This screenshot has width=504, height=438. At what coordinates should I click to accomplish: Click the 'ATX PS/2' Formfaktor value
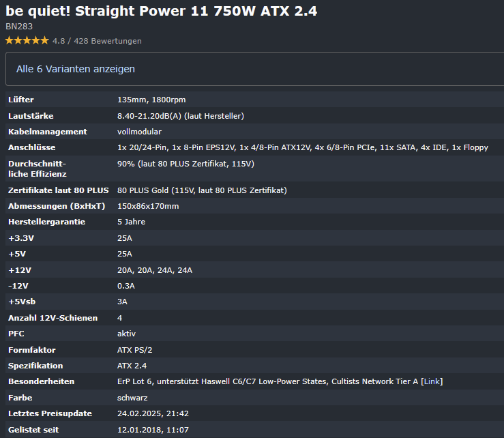tap(134, 350)
